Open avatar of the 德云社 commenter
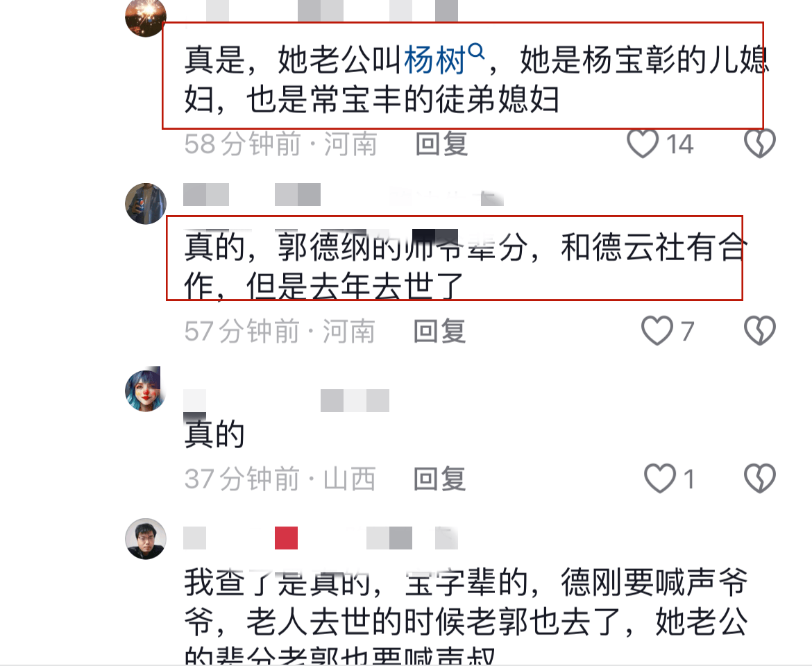 (146, 203)
